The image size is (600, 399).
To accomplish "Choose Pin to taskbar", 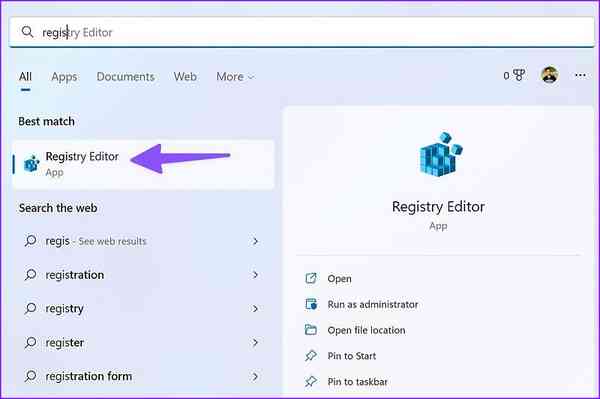I will click(x=357, y=381).
